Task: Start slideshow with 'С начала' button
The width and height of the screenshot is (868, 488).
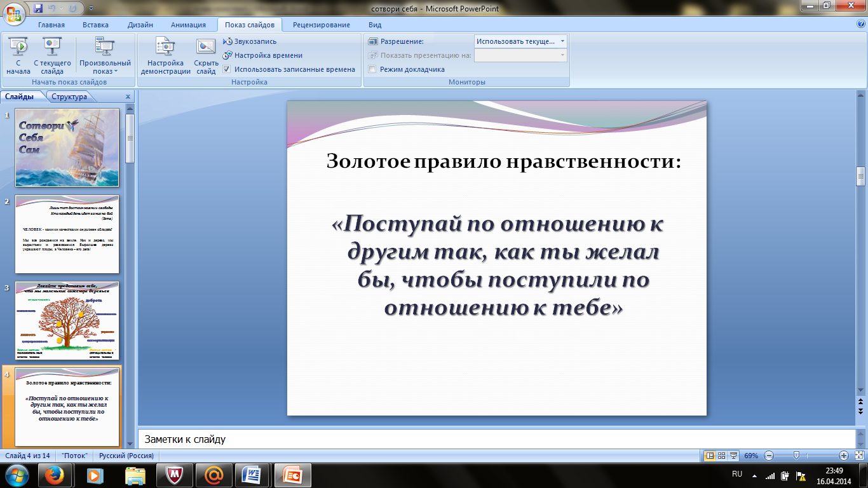Action: 18,56
